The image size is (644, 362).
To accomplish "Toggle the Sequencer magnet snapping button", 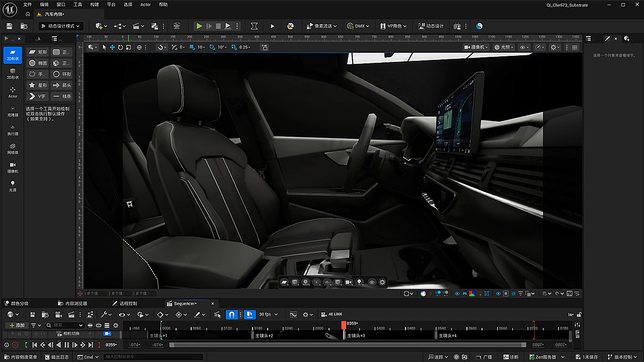I will [231, 314].
